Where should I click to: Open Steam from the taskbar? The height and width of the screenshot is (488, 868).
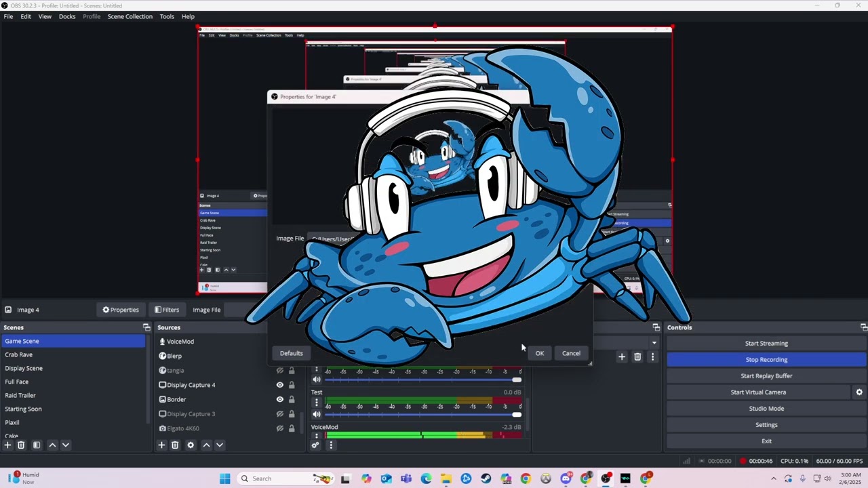tap(486, 479)
